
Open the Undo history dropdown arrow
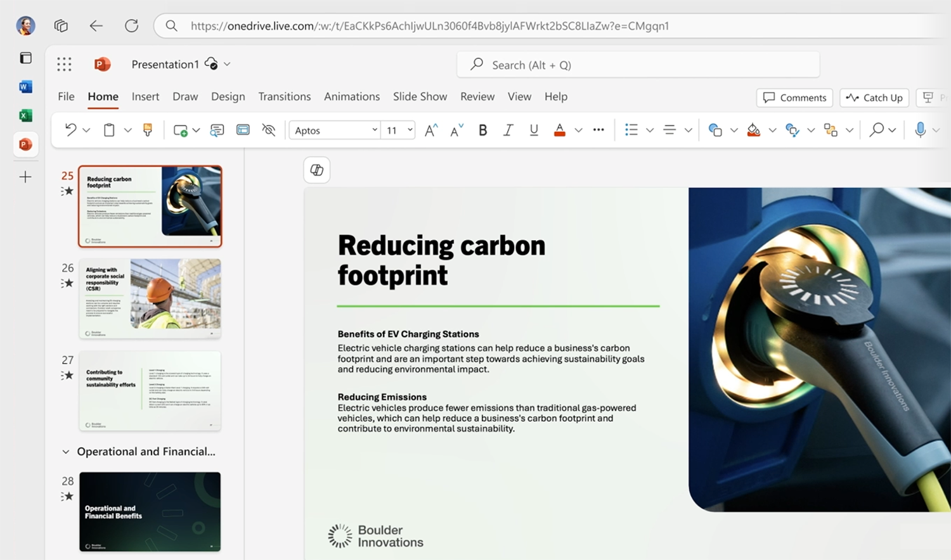87,130
